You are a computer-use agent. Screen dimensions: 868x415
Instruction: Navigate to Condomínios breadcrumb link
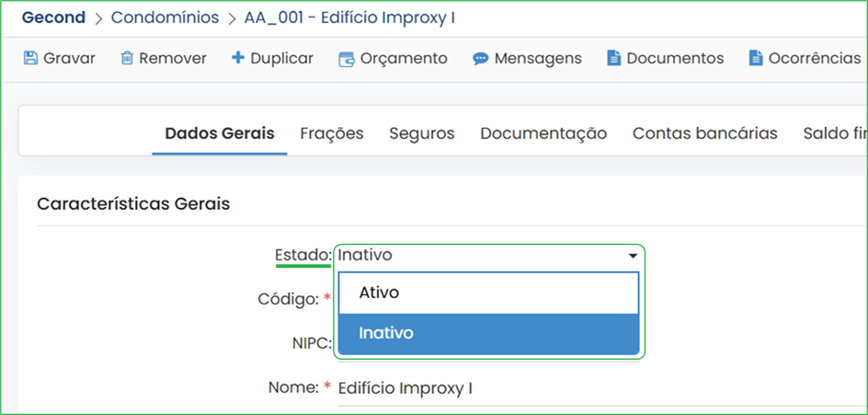click(x=165, y=17)
